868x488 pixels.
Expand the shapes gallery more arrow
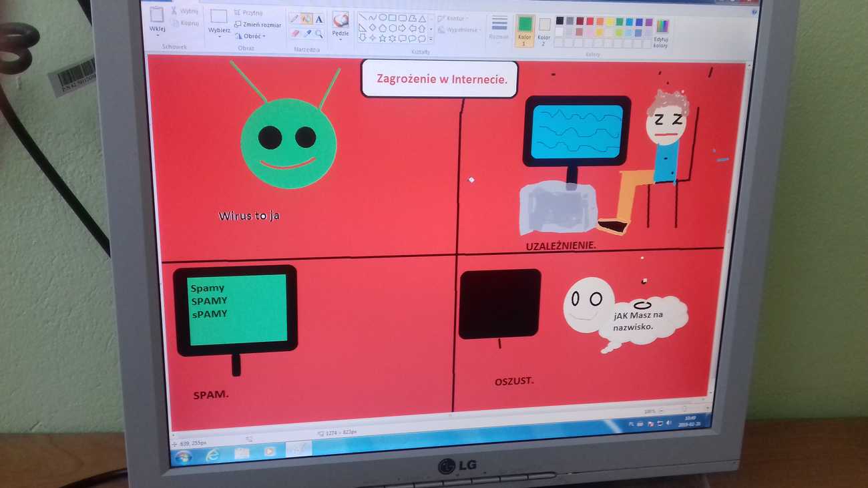point(431,39)
